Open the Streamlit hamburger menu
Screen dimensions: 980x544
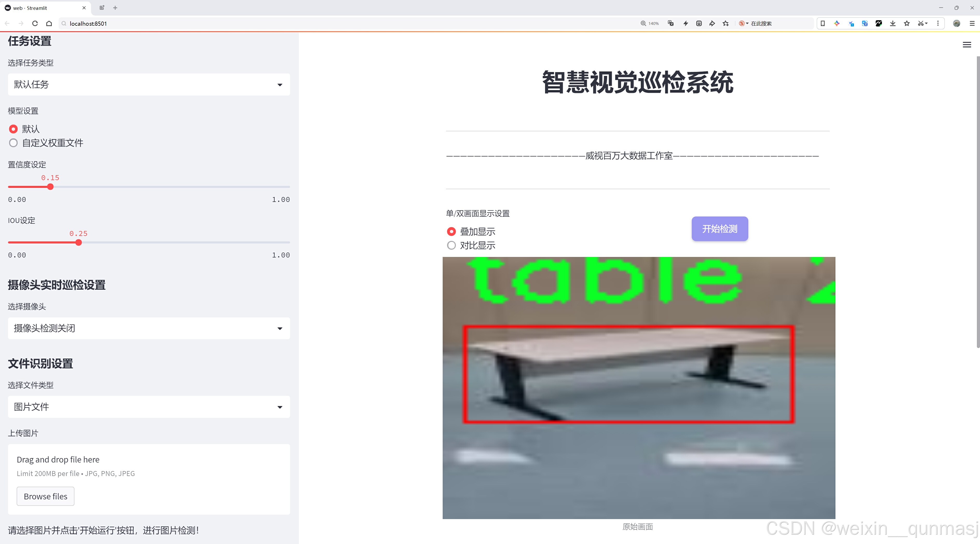967,45
